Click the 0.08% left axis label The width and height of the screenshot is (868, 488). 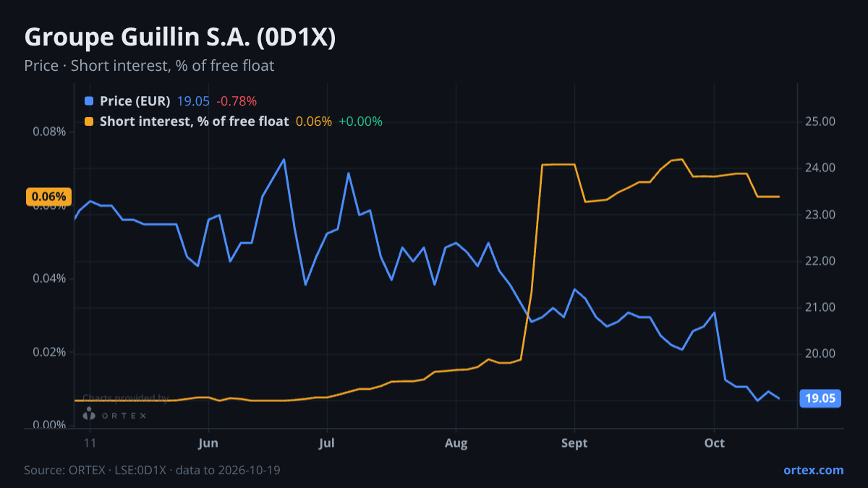49,132
